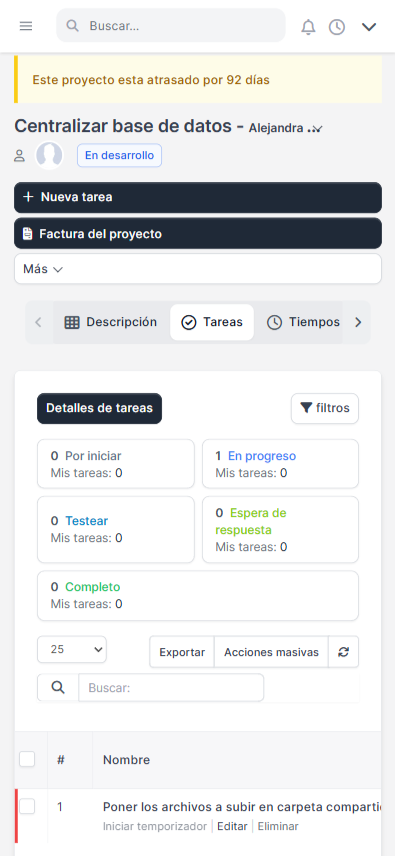Open notifications bell icon

[308, 26]
